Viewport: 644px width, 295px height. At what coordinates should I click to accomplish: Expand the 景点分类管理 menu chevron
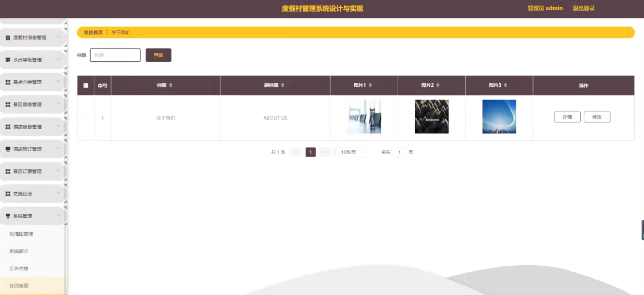point(58,82)
